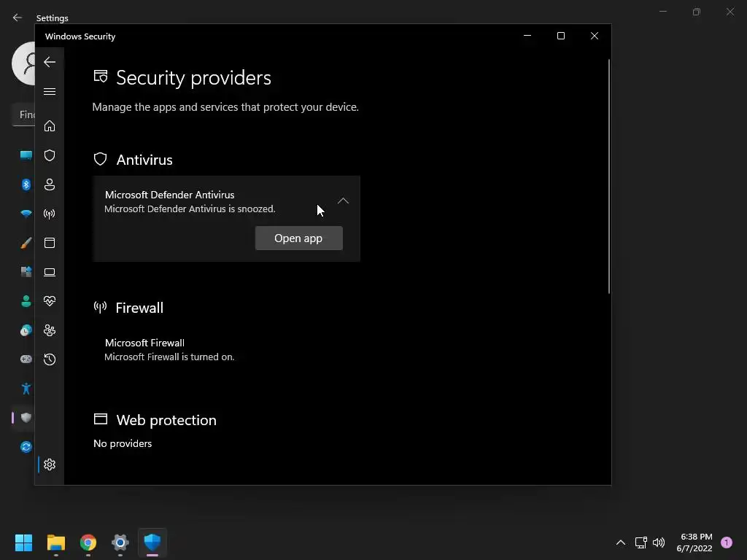Open the hamburger navigation menu
Image resolution: width=747 pixels, height=560 pixels.
click(50, 91)
